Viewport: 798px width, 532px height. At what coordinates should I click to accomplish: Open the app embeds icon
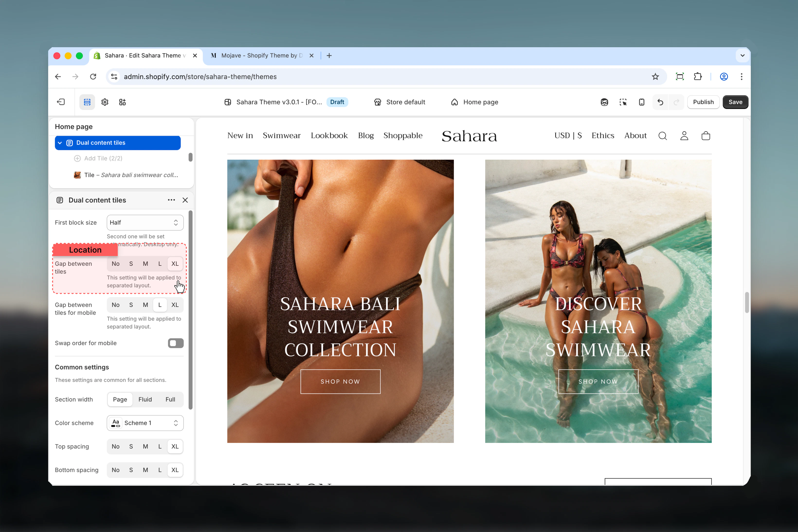click(x=122, y=102)
